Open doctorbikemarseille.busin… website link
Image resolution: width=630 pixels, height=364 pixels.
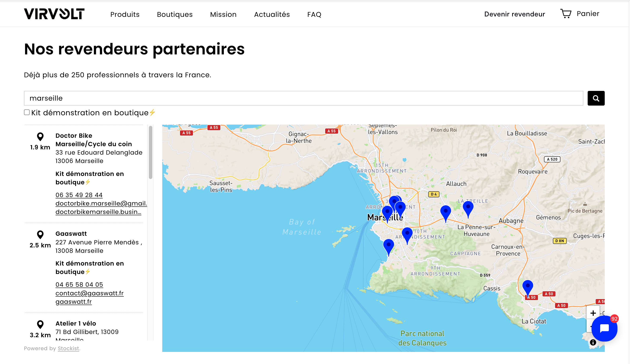point(98,212)
